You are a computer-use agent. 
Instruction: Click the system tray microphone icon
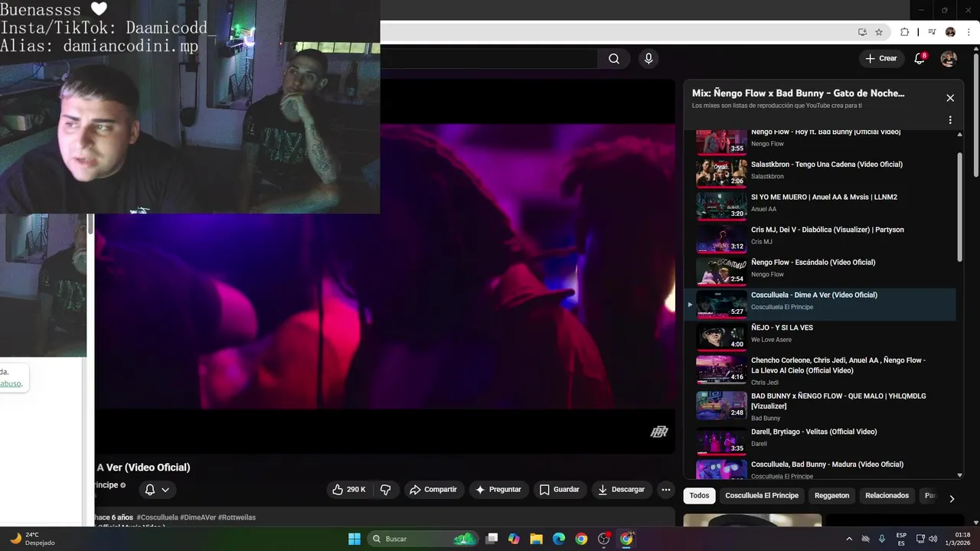[x=882, y=539]
